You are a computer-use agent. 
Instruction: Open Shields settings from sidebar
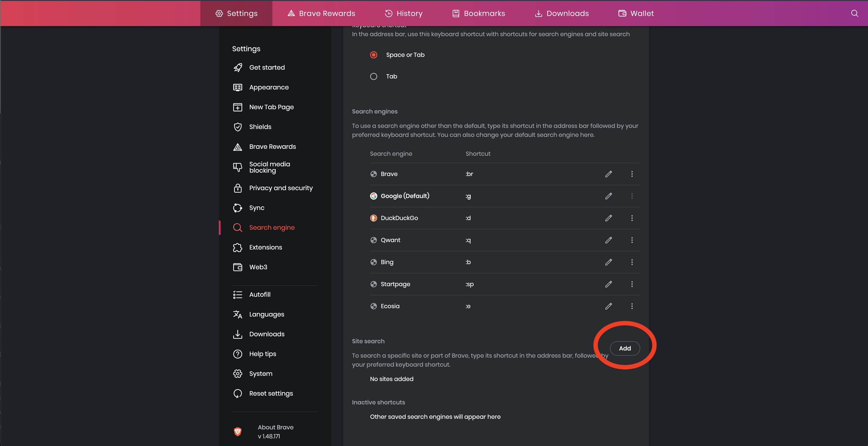click(x=260, y=127)
